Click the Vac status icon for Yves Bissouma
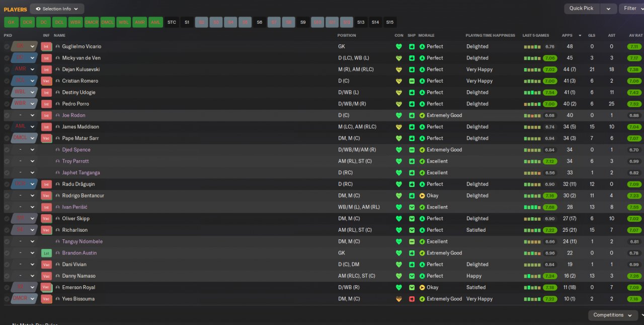This screenshot has width=644, height=325. (46, 299)
